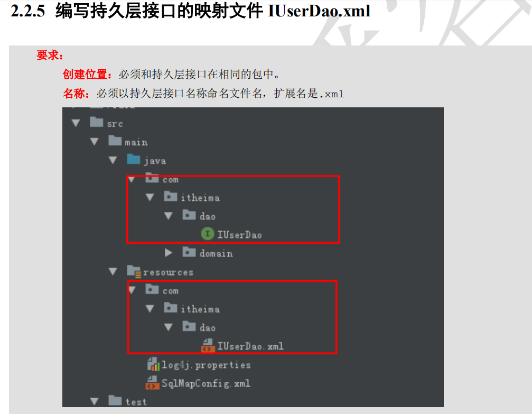
Task: Collapse the test folder arrow
Action: (x=95, y=401)
